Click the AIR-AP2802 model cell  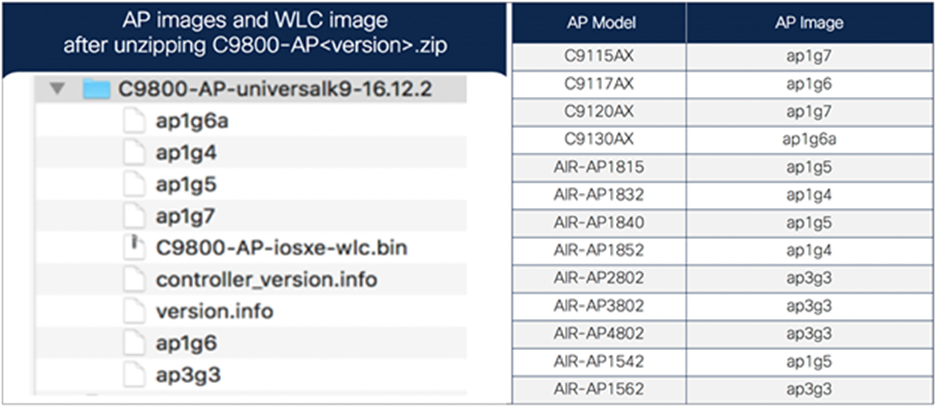coord(599,278)
